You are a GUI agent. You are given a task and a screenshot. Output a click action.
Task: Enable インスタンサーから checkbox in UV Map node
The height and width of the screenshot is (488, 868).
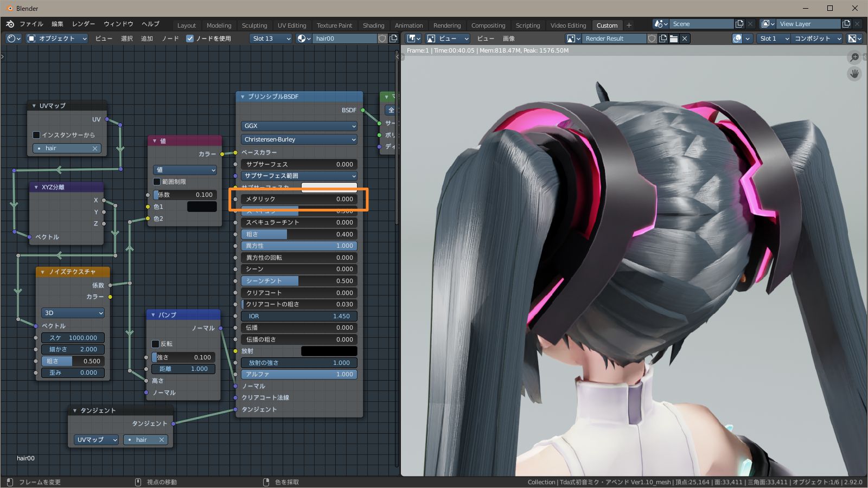pyautogui.click(x=36, y=135)
